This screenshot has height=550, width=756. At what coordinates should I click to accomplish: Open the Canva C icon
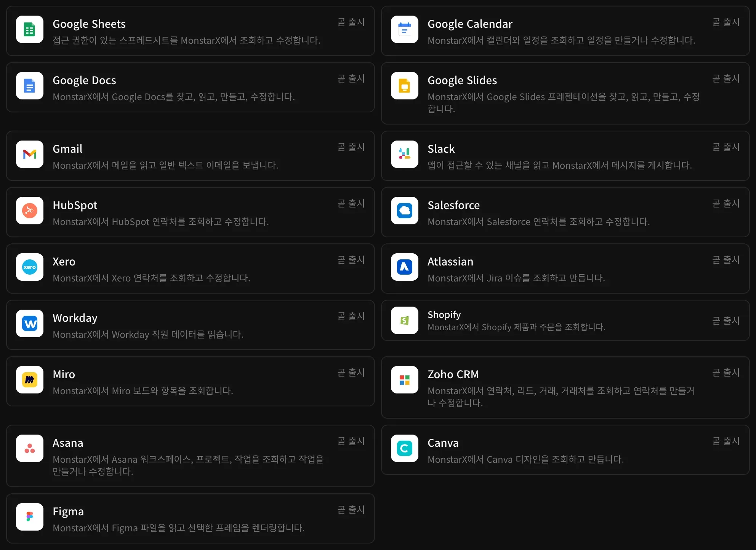[x=405, y=448]
